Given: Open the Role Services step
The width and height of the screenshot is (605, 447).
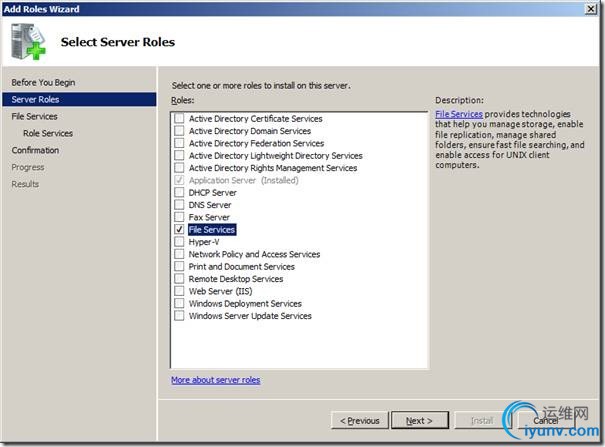Looking at the screenshot, I should (48, 133).
